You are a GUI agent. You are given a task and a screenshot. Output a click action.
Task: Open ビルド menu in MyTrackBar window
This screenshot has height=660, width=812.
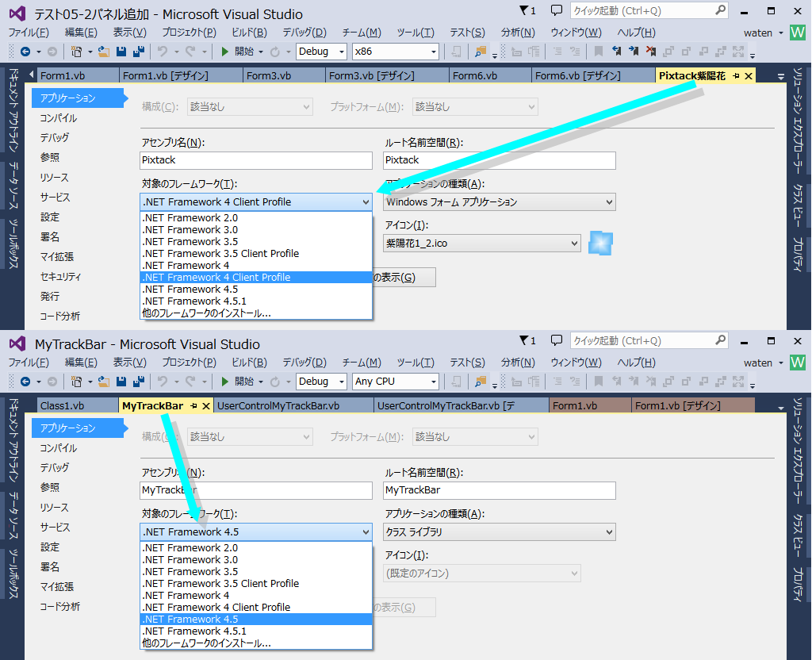click(249, 363)
